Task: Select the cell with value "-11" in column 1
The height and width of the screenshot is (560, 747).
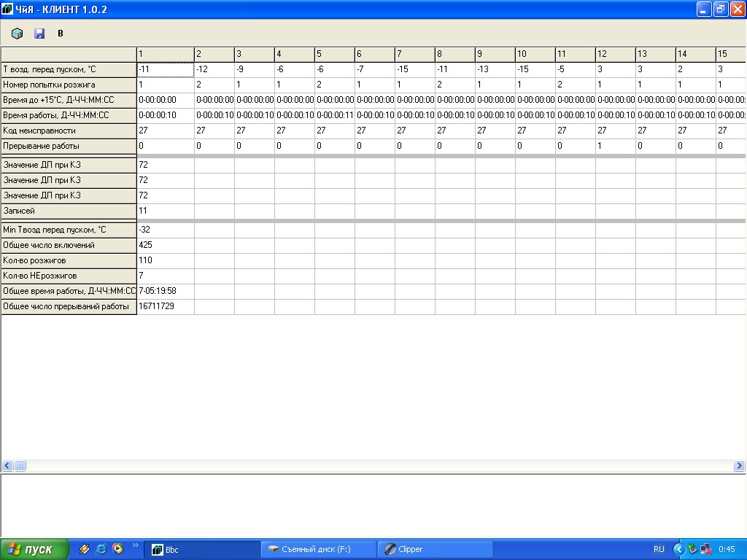Action: (166, 69)
